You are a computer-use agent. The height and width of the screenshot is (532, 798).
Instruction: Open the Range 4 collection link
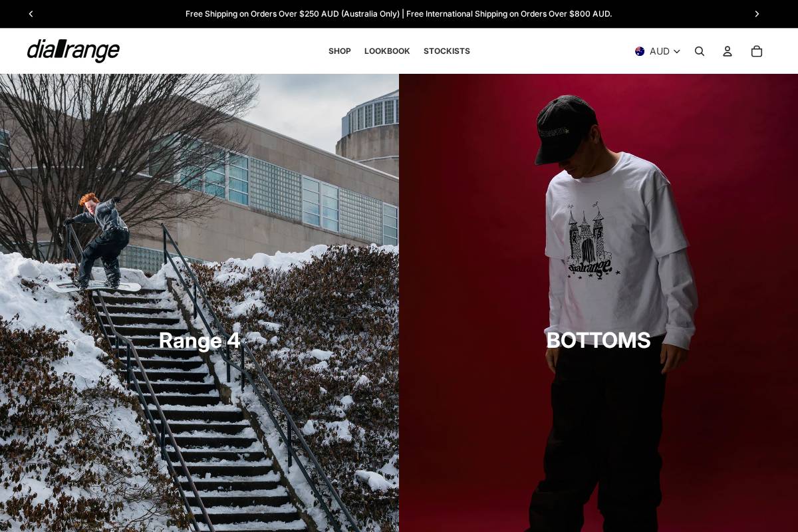tap(199, 340)
